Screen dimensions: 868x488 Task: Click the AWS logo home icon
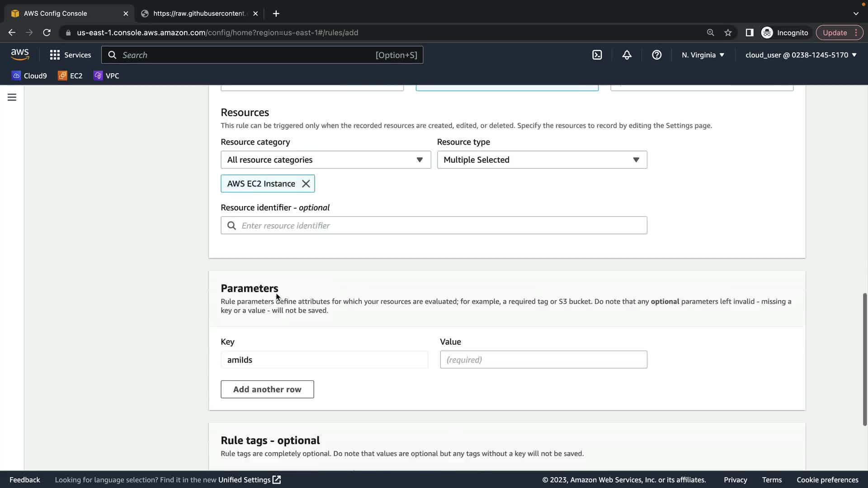[20, 55]
